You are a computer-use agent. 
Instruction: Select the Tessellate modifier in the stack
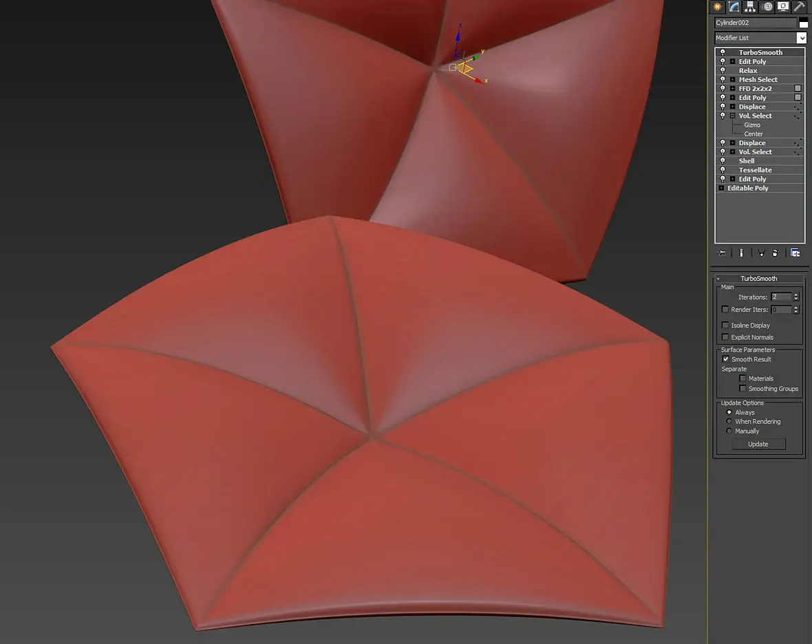pos(760,170)
